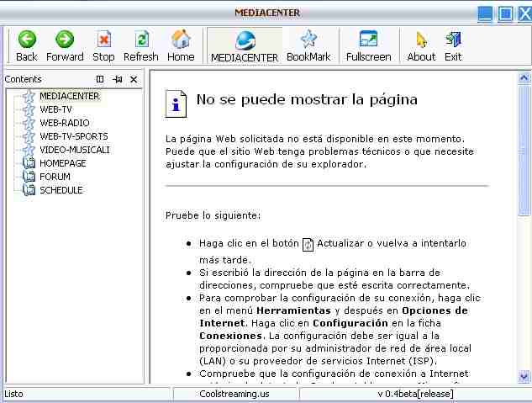532x403 pixels.
Task: Stop loading the current page
Action: (x=103, y=40)
